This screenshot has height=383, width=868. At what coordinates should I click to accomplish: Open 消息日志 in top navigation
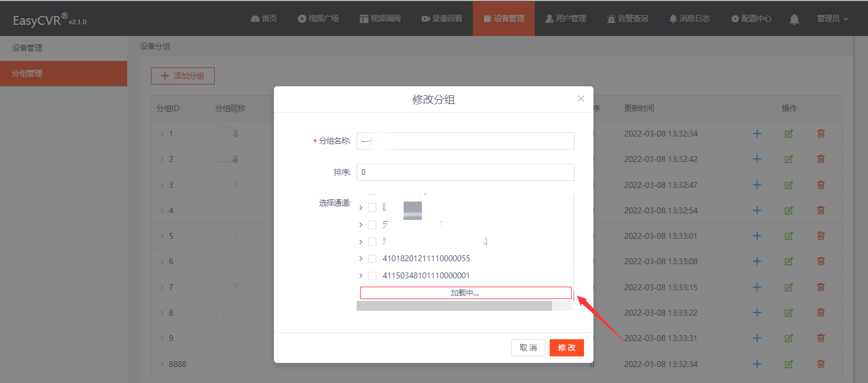[689, 19]
